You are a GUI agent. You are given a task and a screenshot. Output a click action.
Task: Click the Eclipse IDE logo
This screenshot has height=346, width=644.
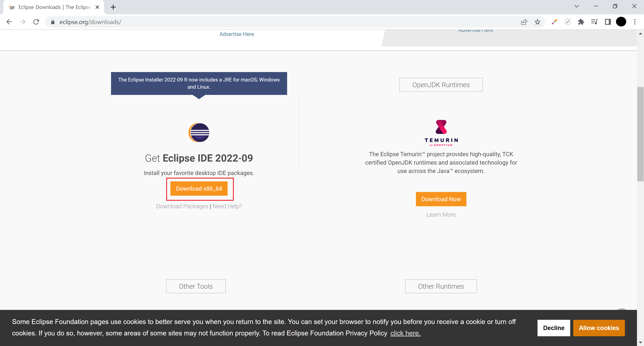pos(199,133)
